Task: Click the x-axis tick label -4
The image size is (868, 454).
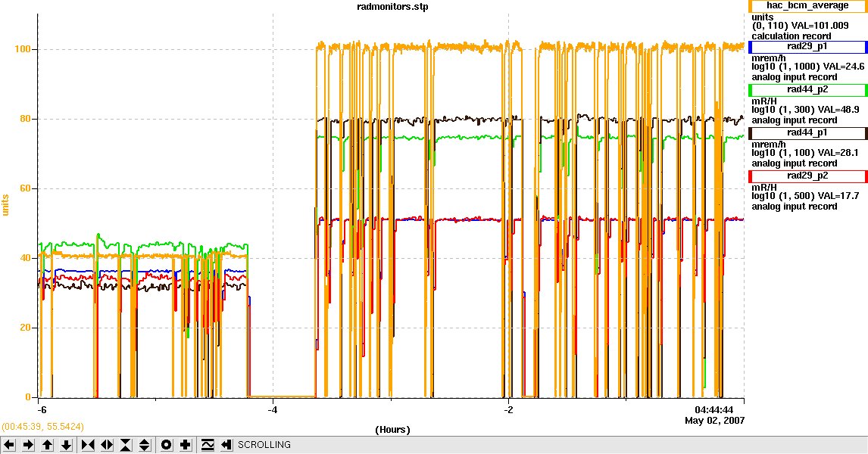Action: point(273,410)
